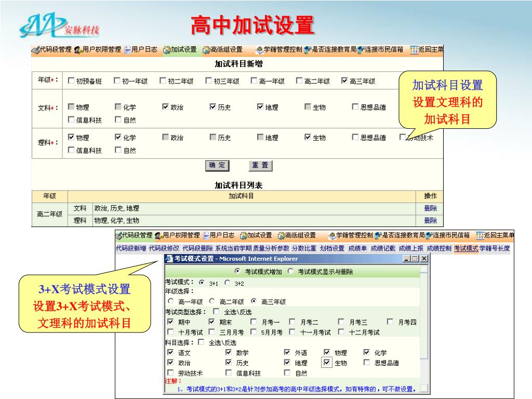532x399 pixels.
Task: Click 高低组设置 icon in the 考试模式 page toolbar
Action: tap(281, 235)
